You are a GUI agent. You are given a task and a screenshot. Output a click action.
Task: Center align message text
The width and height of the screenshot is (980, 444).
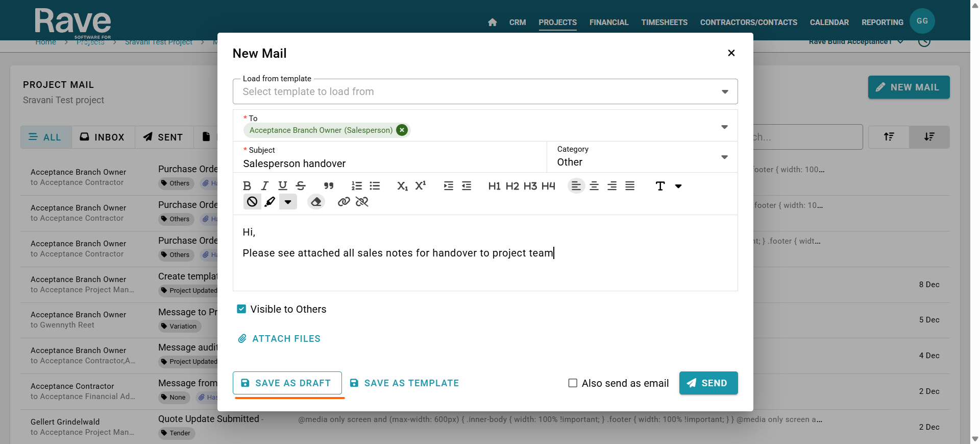pos(594,186)
